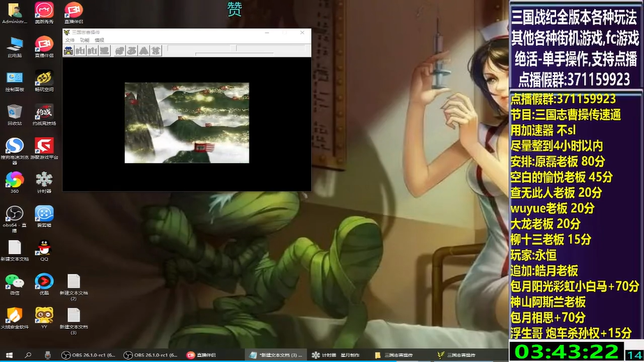The image size is (644, 362).
Task: Click the 03:43:22 timer display
Action: click(567, 352)
